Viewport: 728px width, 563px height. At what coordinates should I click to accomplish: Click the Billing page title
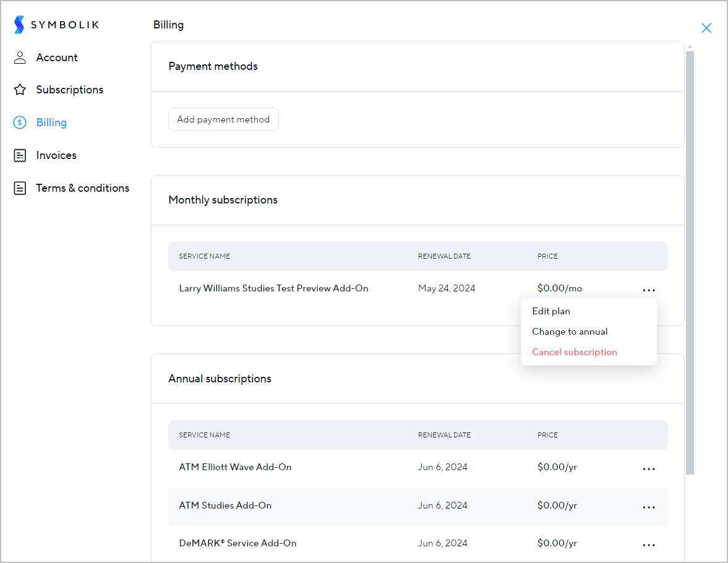coord(168,25)
